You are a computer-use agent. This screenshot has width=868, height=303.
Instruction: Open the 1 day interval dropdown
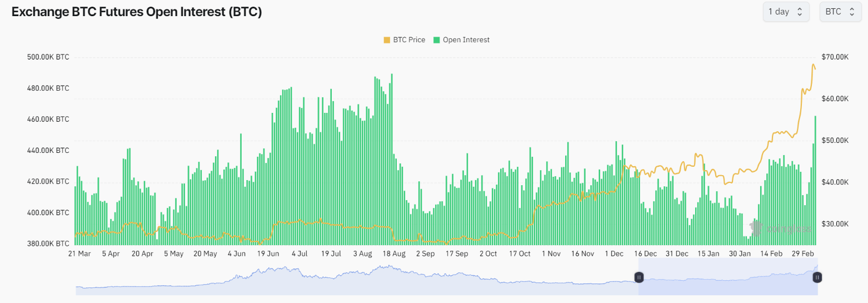tap(785, 12)
